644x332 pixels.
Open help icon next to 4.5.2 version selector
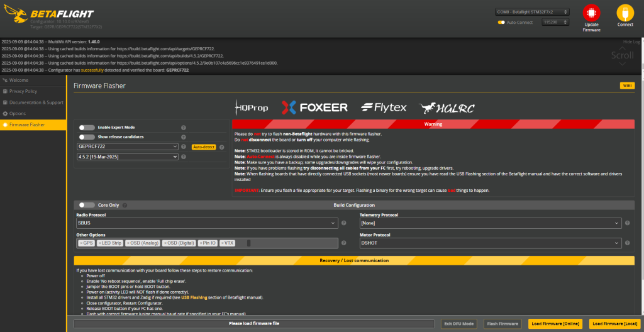tap(184, 157)
